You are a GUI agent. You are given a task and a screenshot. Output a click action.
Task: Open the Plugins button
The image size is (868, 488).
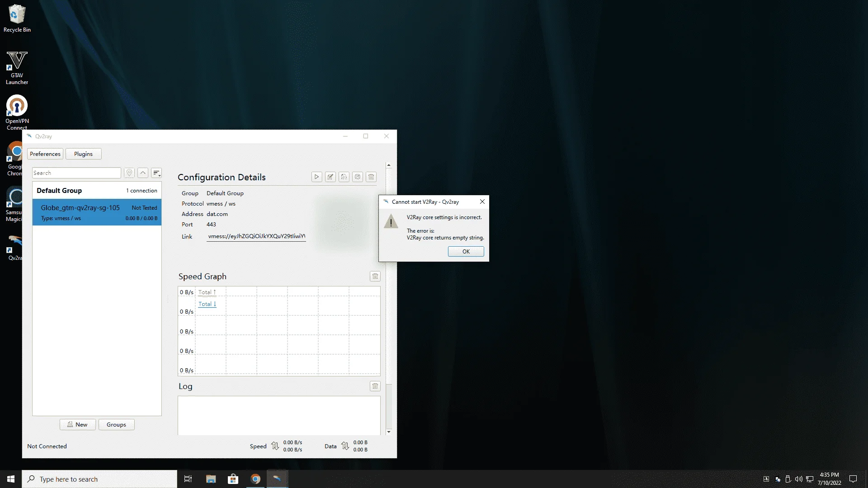(x=83, y=154)
